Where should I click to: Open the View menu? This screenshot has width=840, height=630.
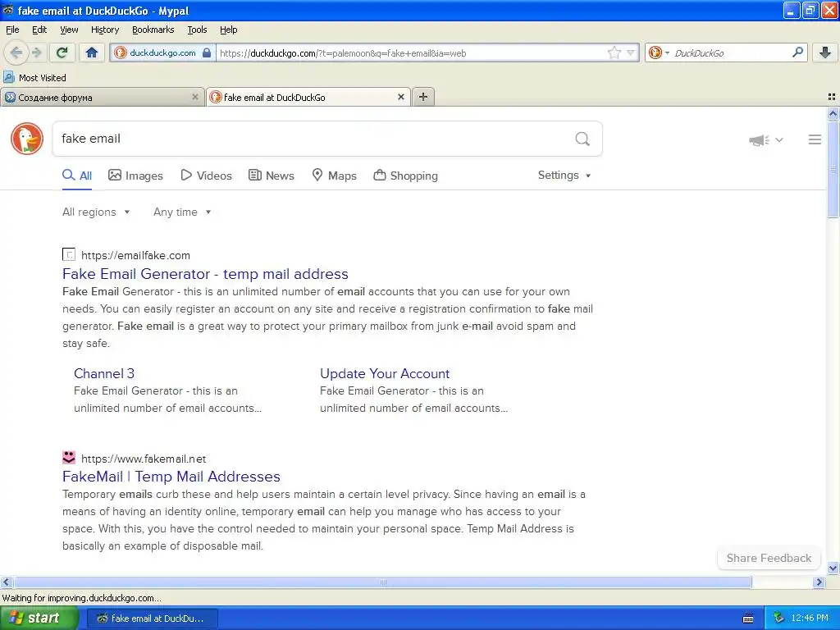[x=69, y=30]
